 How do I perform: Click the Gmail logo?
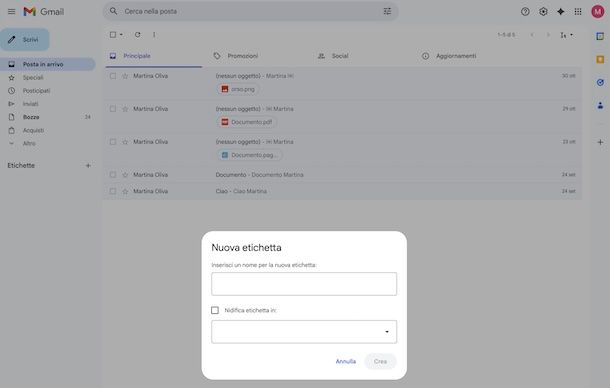point(43,12)
